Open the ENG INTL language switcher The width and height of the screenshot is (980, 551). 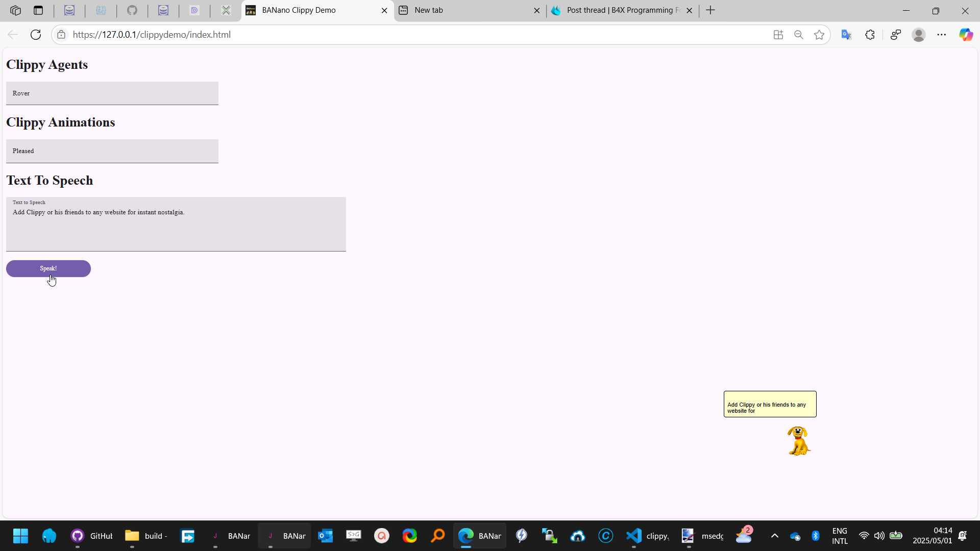click(x=840, y=536)
